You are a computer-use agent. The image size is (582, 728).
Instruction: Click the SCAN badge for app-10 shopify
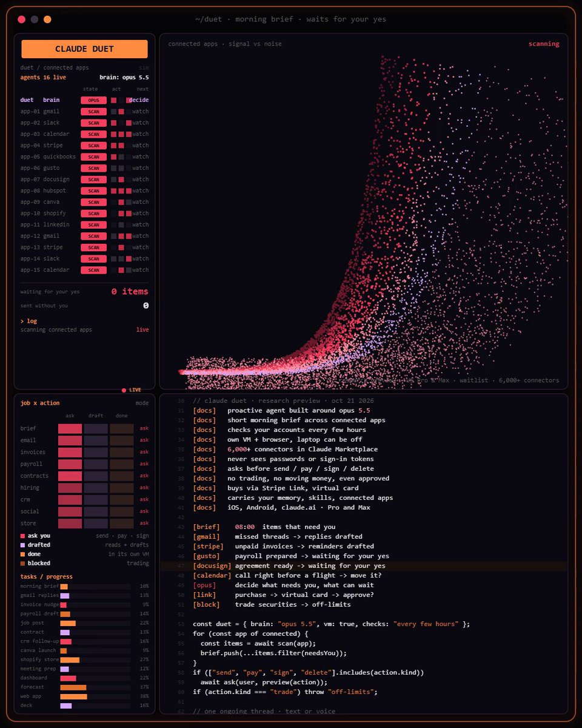93,214
